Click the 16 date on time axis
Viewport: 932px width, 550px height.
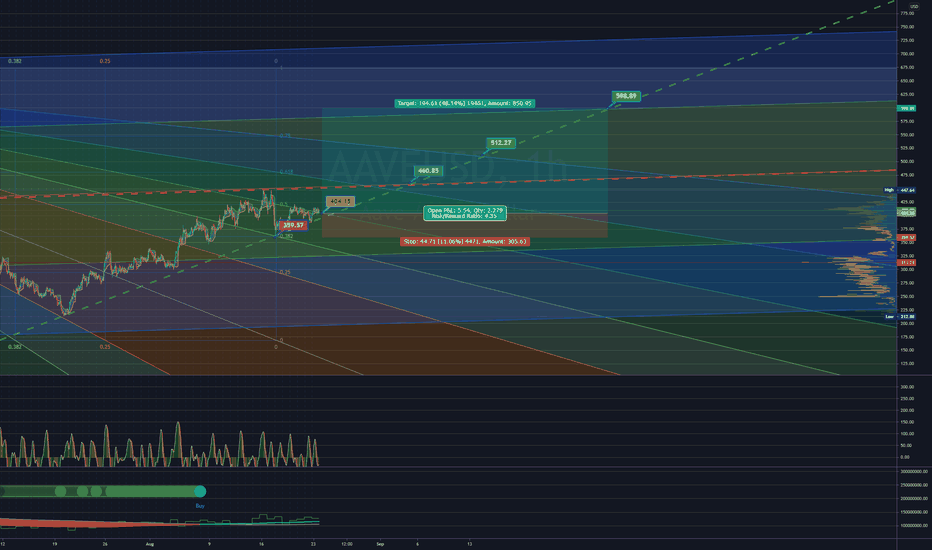[x=262, y=544]
